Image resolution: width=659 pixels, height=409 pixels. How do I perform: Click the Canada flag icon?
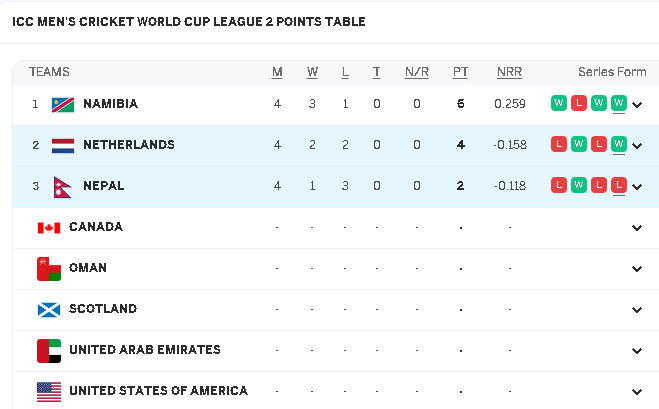tap(48, 227)
